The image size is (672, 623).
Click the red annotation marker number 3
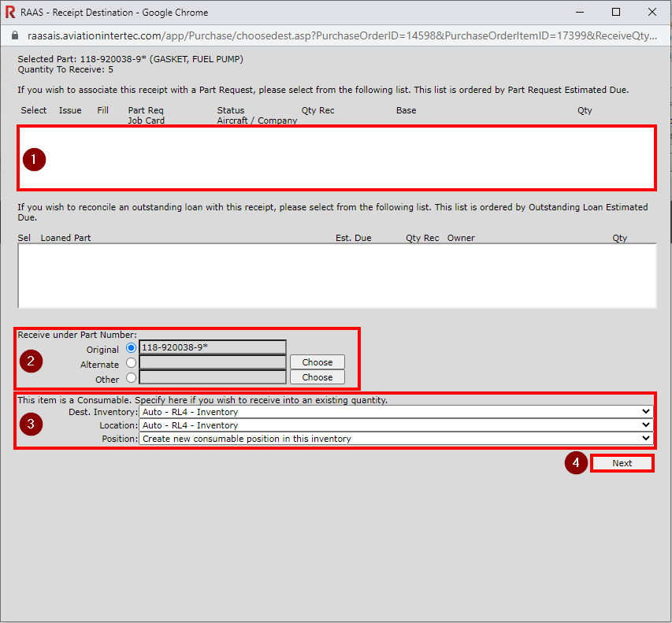[31, 424]
